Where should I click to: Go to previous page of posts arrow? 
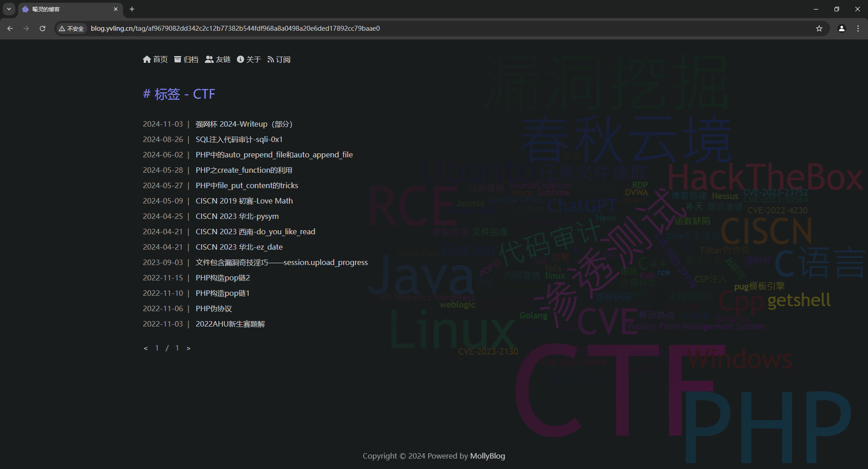click(x=146, y=348)
